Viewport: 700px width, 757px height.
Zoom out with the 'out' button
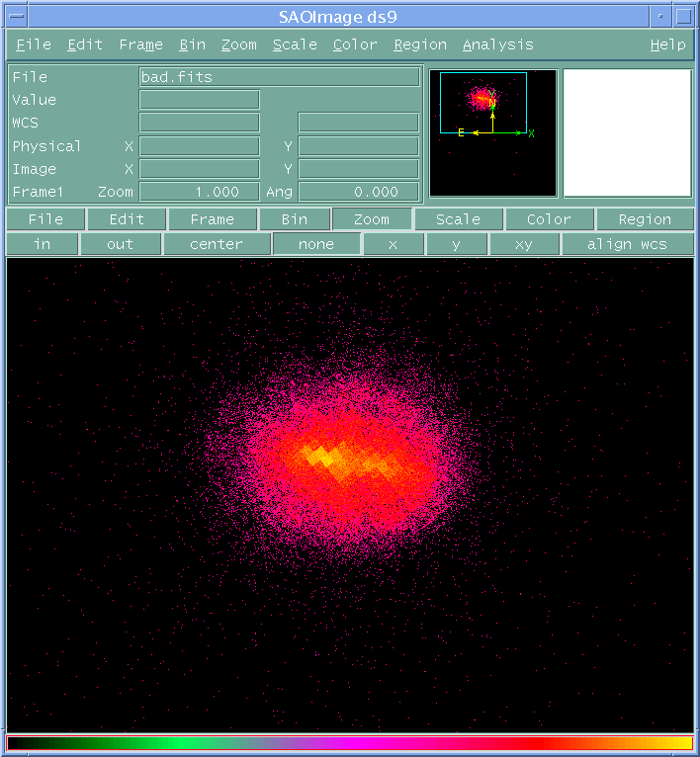120,244
